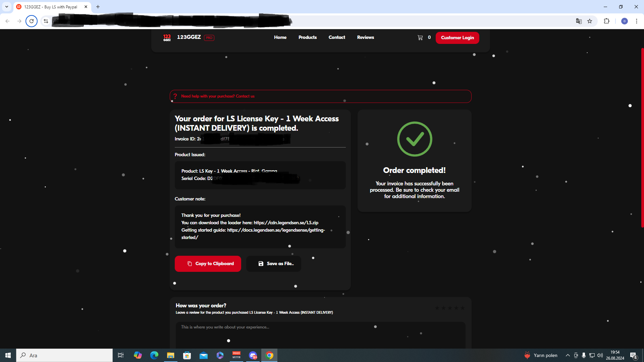644x362 pixels.
Task: Focus the review experience text box
Action: (321, 335)
